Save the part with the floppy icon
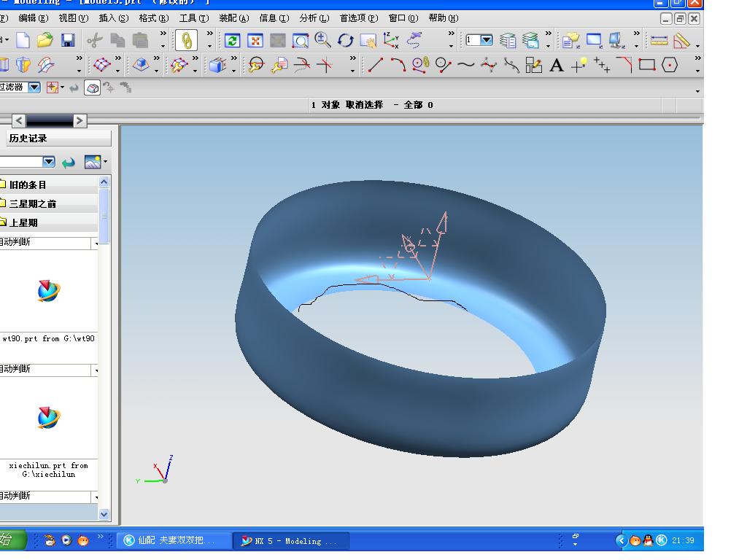Viewport: 747px width, 560px height. click(x=68, y=41)
